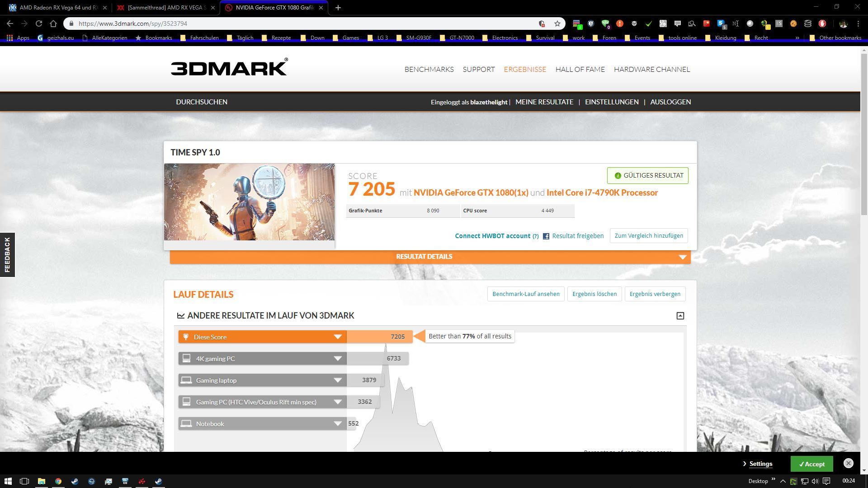The image size is (868, 488).
Task: Click the 3DMARK logo
Action: pos(229,67)
